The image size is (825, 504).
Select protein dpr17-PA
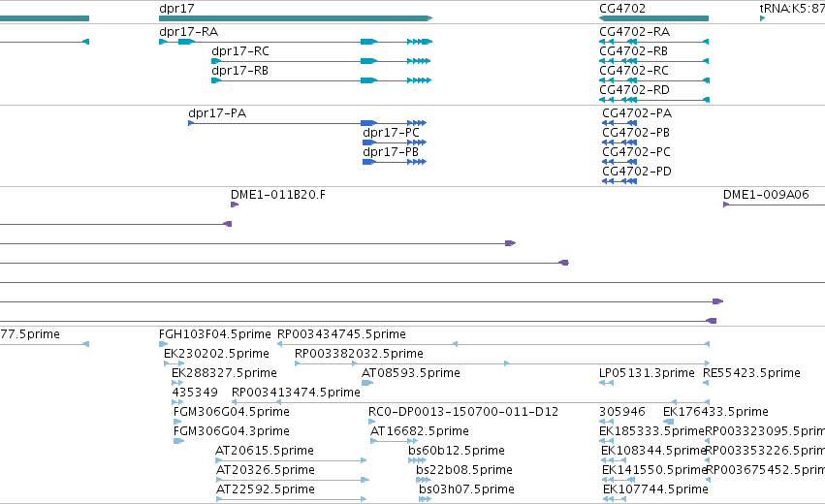point(307,123)
